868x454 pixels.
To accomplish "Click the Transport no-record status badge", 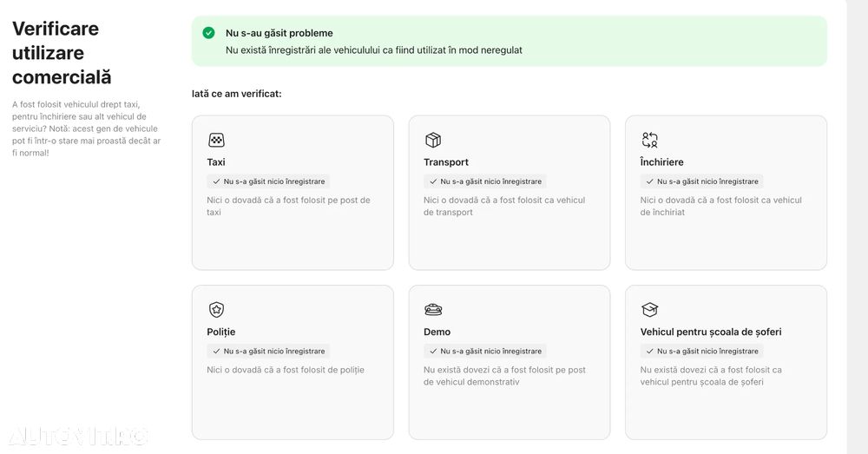I will (x=485, y=181).
